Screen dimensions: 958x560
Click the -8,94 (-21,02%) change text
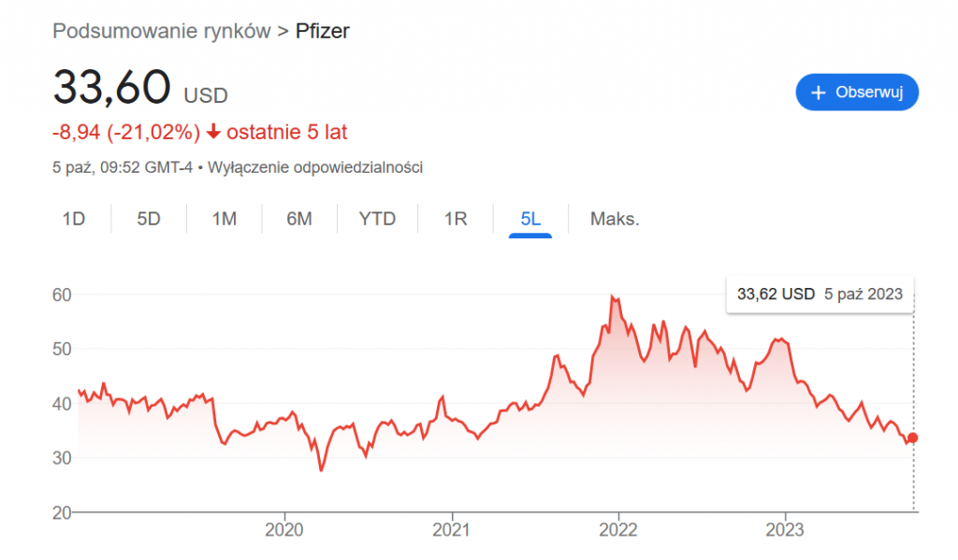pyautogui.click(x=126, y=133)
